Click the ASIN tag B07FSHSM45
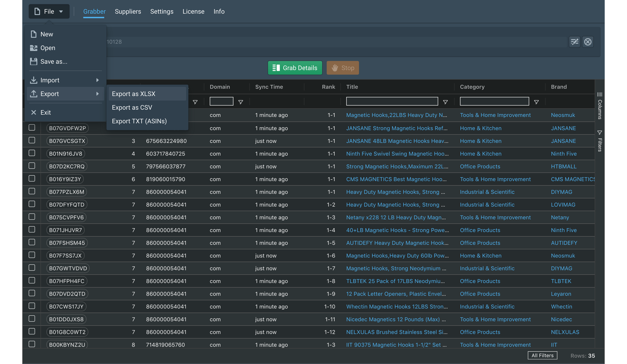The width and height of the screenshot is (627, 364). pos(67,243)
